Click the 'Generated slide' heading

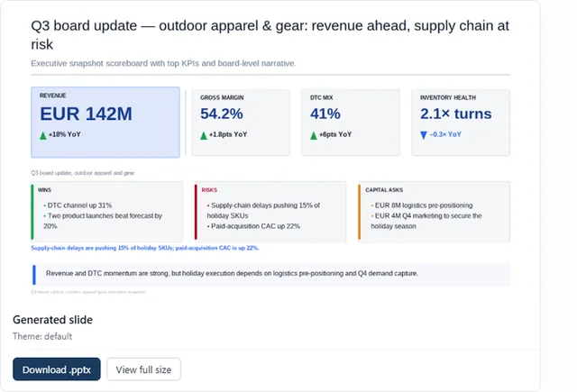[52, 320]
